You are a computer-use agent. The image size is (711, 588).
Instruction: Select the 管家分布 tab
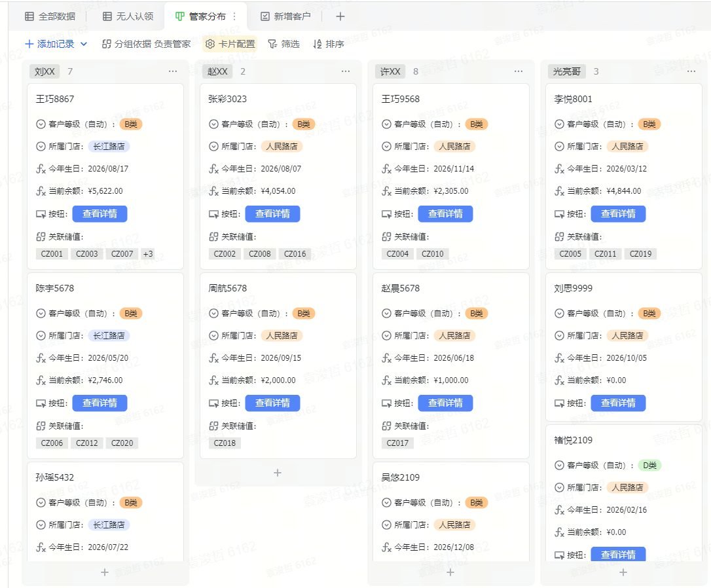click(200, 16)
